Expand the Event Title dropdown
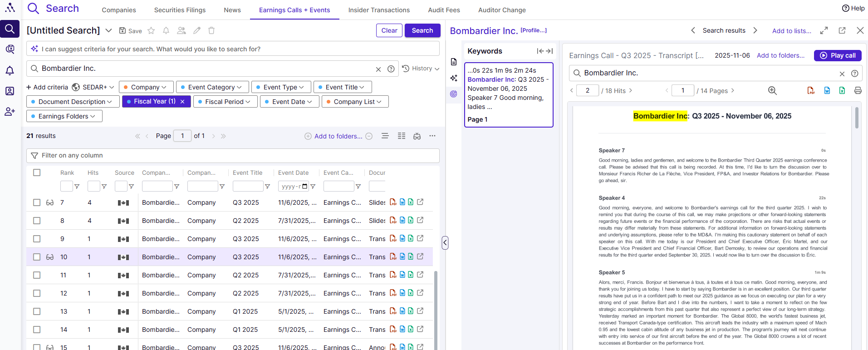The height and width of the screenshot is (350, 868). click(x=343, y=87)
